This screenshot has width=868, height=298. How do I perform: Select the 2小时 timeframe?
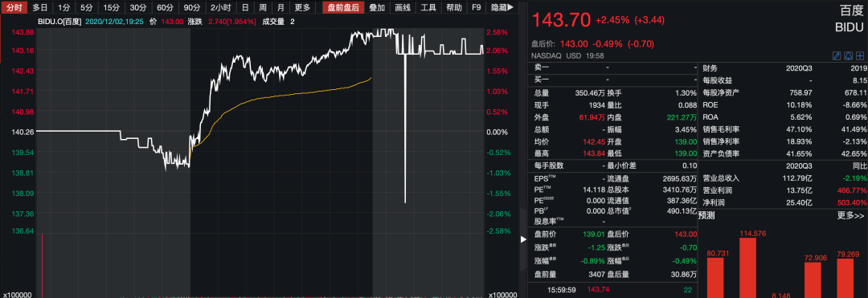click(x=219, y=8)
